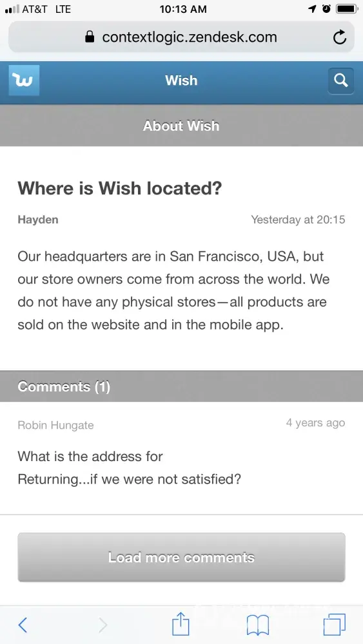
Task: Reload page with the refresh icon
Action: [x=340, y=37]
